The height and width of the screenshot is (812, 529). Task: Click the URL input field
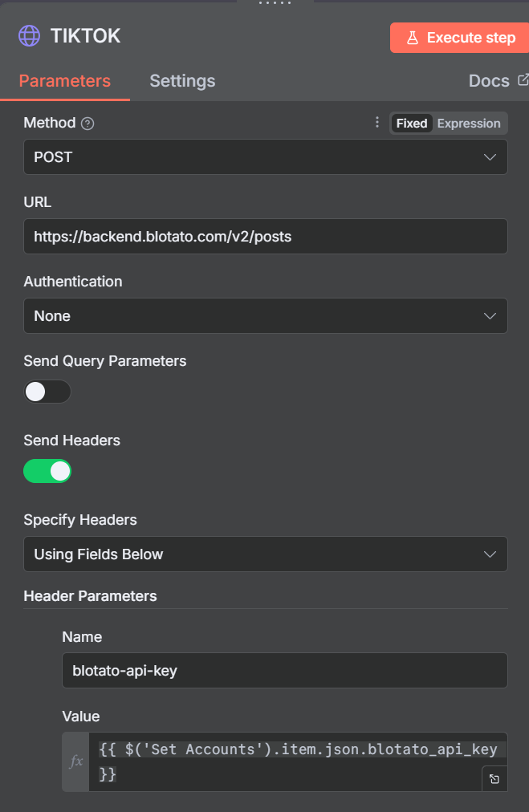265,237
